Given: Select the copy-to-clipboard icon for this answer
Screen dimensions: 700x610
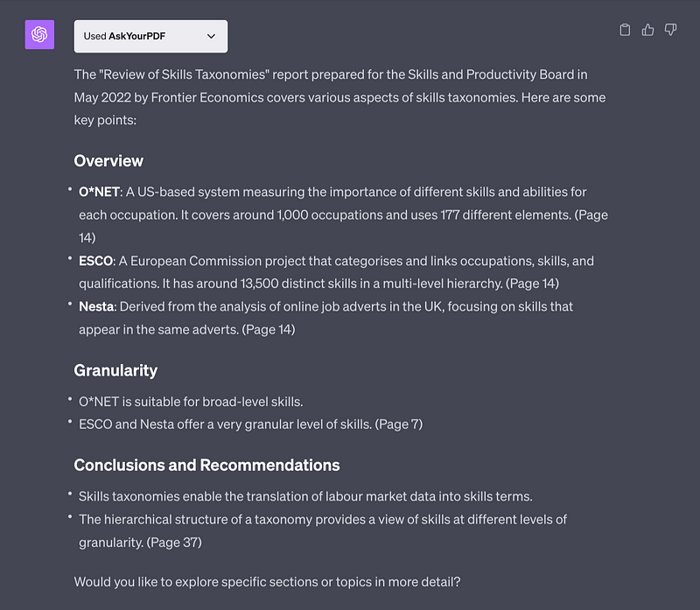Looking at the screenshot, I should point(625,29).
